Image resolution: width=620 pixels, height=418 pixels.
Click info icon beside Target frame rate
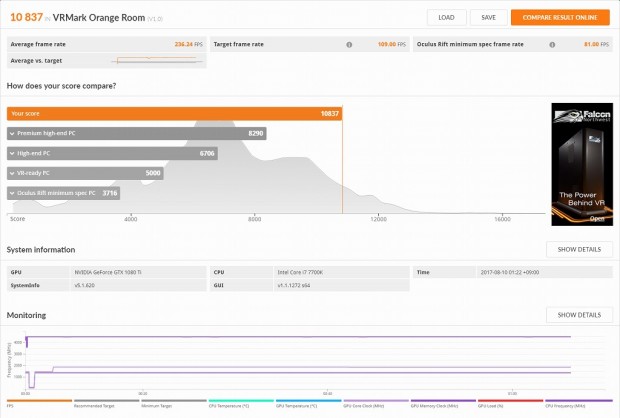pos(349,45)
